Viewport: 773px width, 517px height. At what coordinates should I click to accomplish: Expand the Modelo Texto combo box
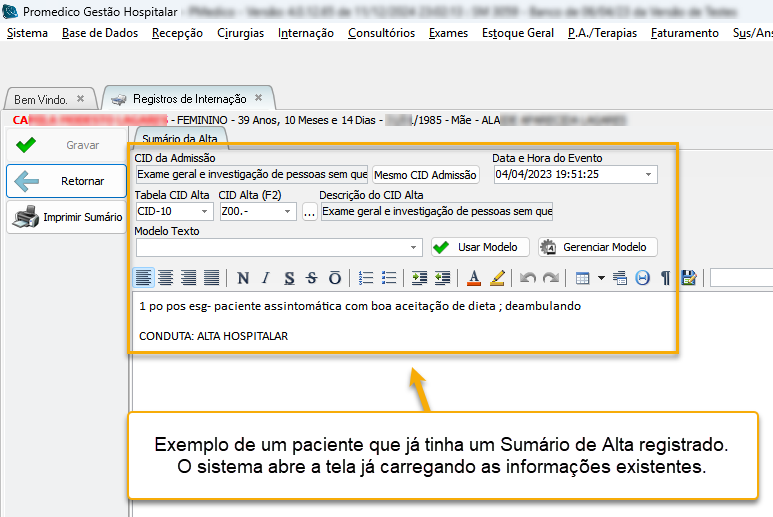pyautogui.click(x=416, y=247)
